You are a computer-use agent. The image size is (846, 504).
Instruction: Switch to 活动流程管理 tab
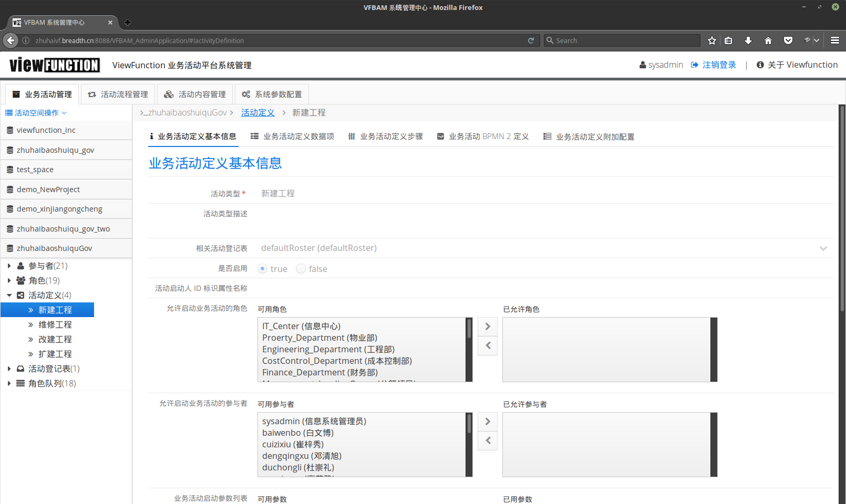[118, 94]
